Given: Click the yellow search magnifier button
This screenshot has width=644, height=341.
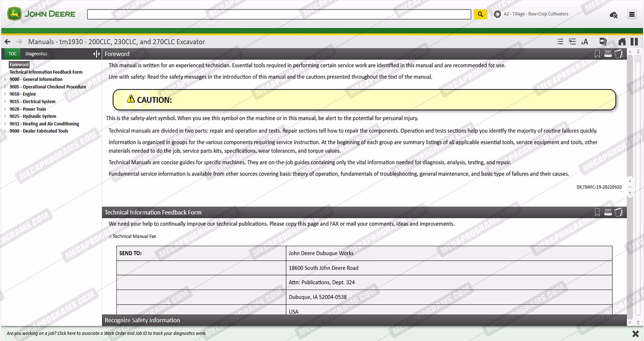Looking at the screenshot, I should pyautogui.click(x=480, y=15).
